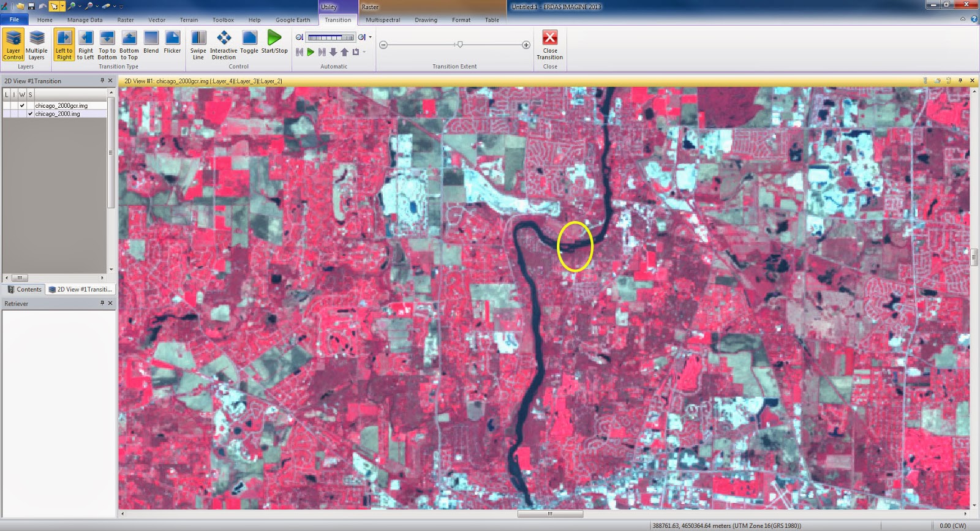This screenshot has width=980, height=531.
Task: Open the Raster ribbon tab
Action: [x=126, y=20]
